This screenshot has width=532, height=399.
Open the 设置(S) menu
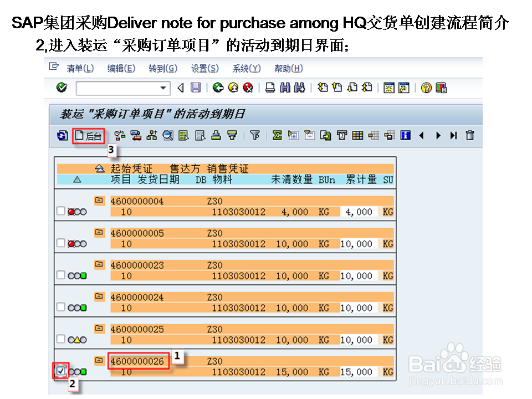205,69
